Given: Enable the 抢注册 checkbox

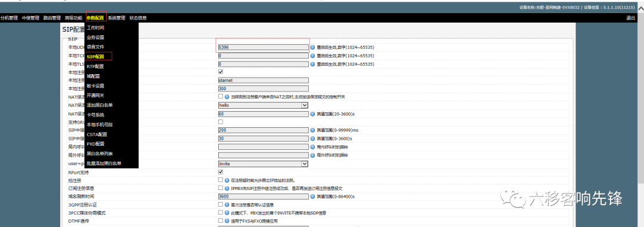Looking at the screenshot, I should coord(221,180).
